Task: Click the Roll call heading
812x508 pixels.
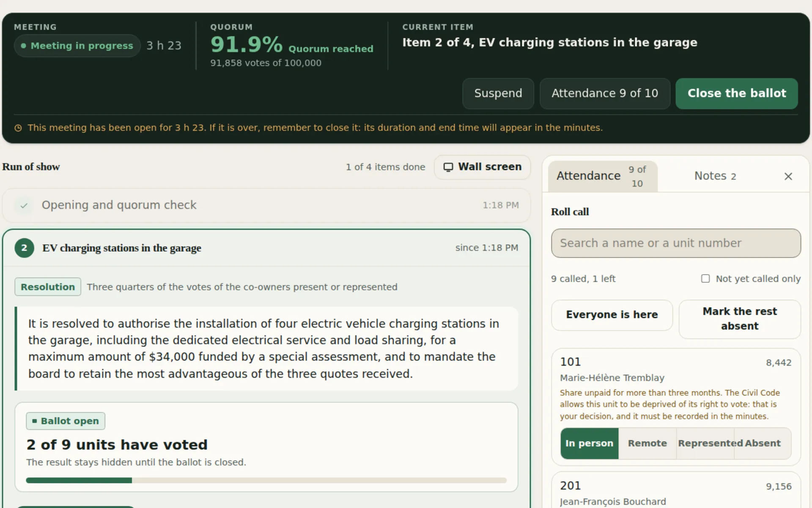Action: pos(570,212)
